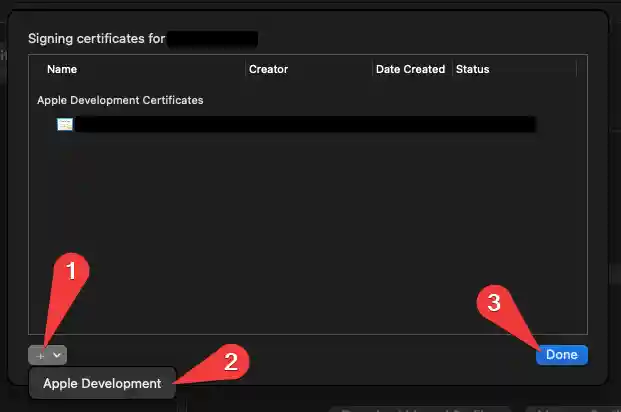
Task: Click the red callout marker numbered 2
Action: click(x=231, y=362)
